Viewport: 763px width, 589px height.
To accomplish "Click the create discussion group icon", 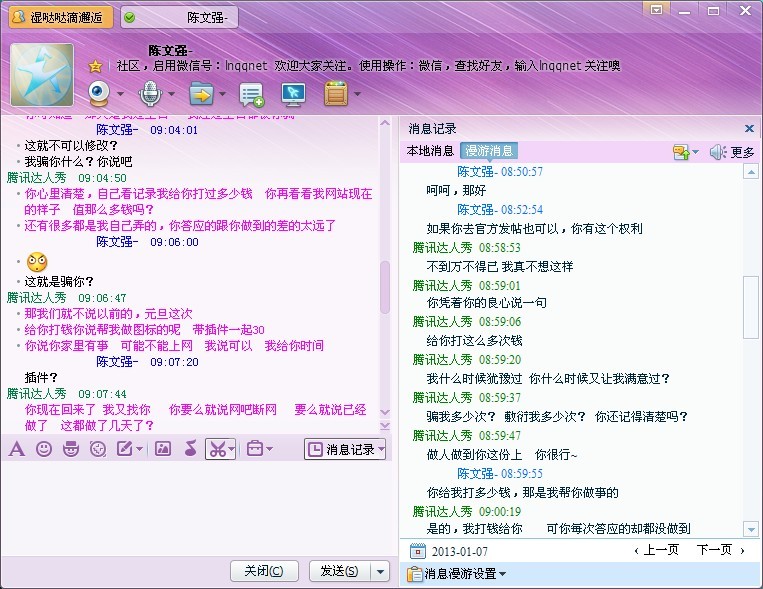I will 252,94.
